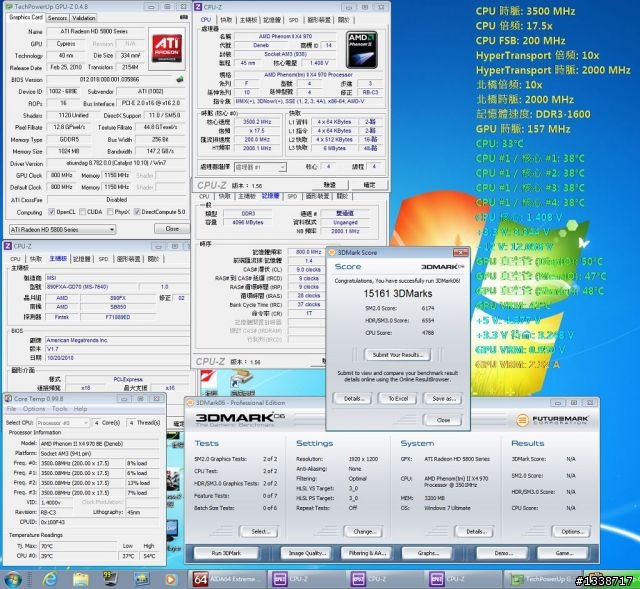Open the Windows Start orb

(12, 579)
